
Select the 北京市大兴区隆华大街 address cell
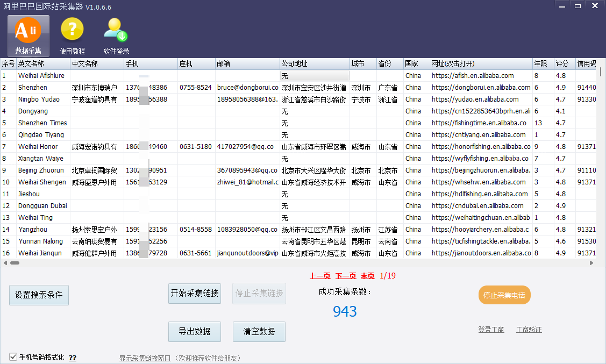coord(315,170)
